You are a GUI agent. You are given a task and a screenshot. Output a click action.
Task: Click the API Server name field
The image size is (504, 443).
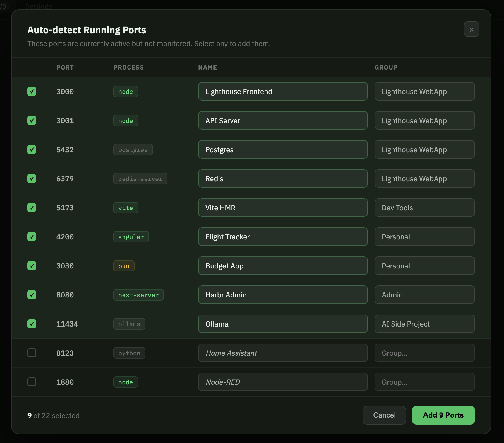(x=283, y=120)
